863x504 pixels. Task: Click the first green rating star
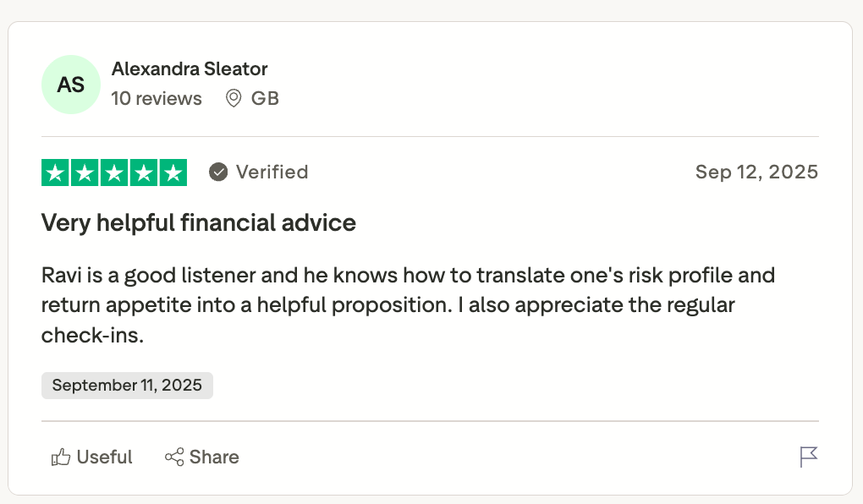(x=56, y=173)
